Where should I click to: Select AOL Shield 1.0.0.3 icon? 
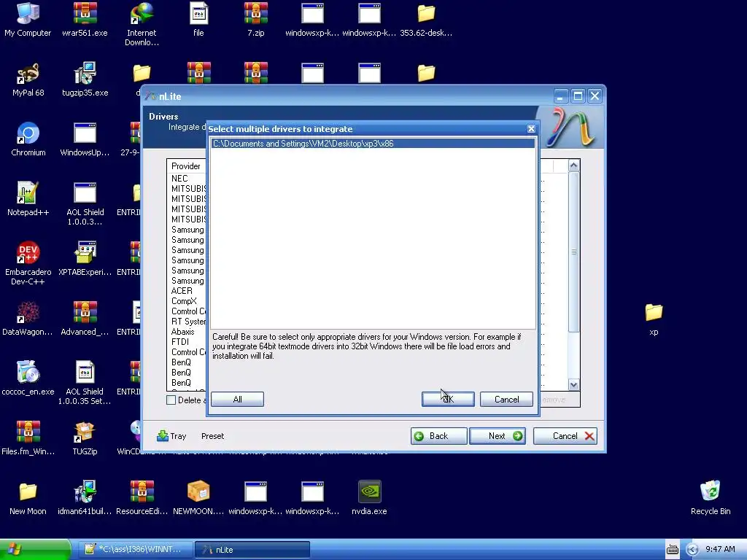[85, 204]
